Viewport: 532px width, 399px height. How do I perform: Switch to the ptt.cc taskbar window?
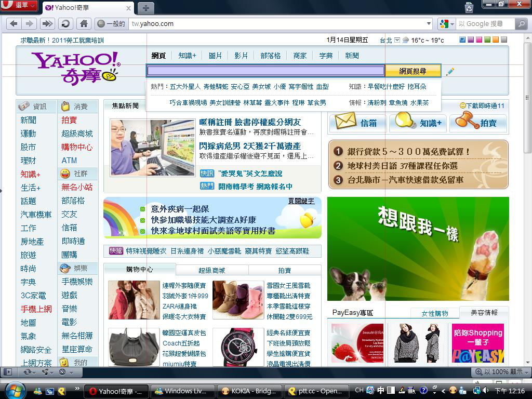(x=316, y=391)
